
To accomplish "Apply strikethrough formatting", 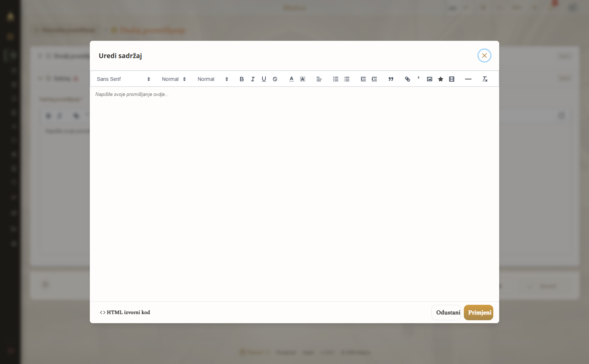I will pyautogui.click(x=275, y=79).
